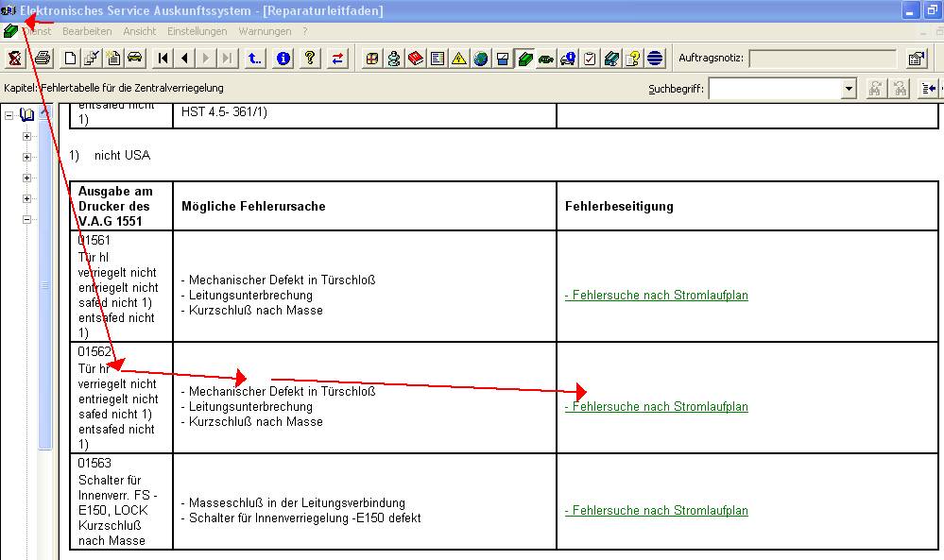Screen dimensions: 944x560
Task: Go to previous page using left arrow
Action: [x=184, y=59]
